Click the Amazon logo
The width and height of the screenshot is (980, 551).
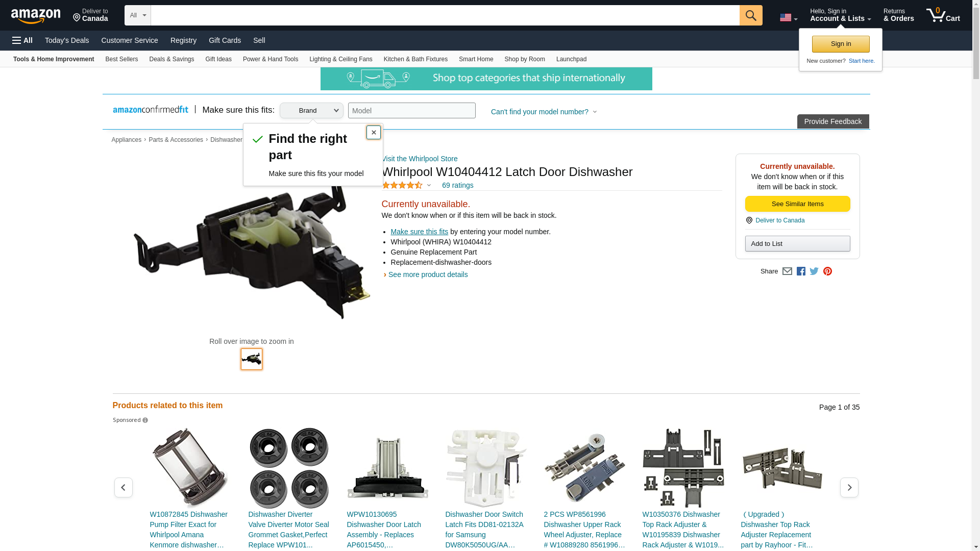pos(36,16)
